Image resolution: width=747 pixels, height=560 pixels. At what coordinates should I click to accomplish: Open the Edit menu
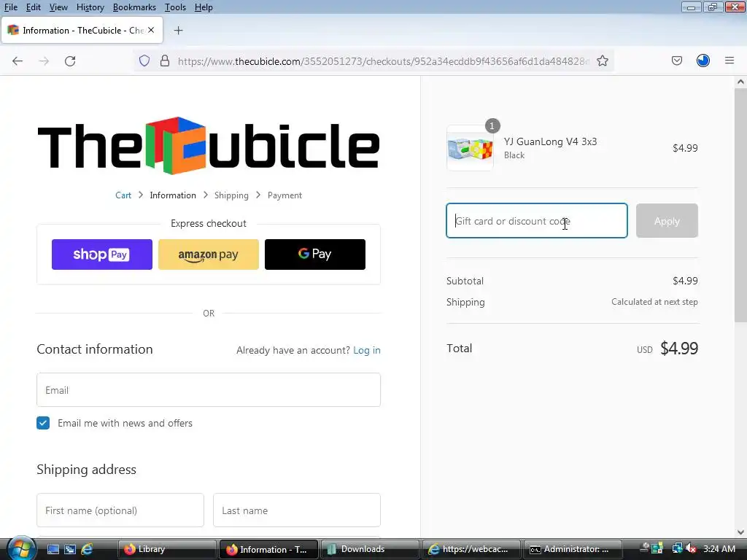[x=34, y=7]
